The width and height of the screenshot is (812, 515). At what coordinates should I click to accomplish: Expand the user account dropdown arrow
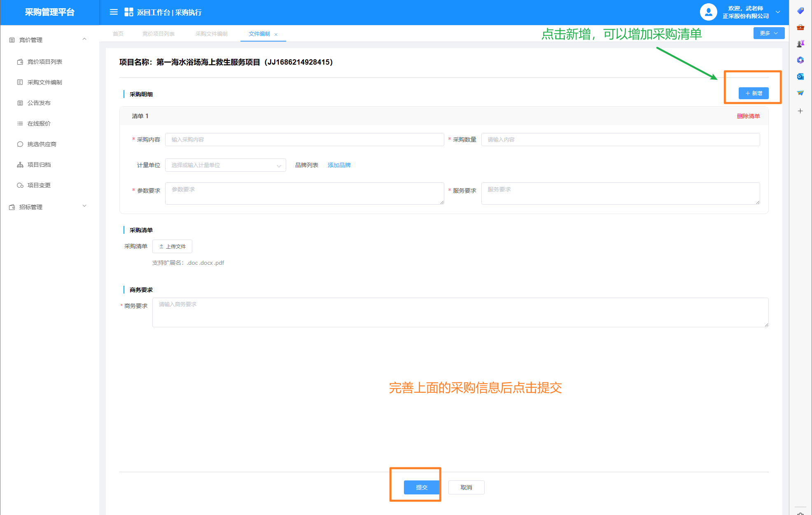pos(778,12)
